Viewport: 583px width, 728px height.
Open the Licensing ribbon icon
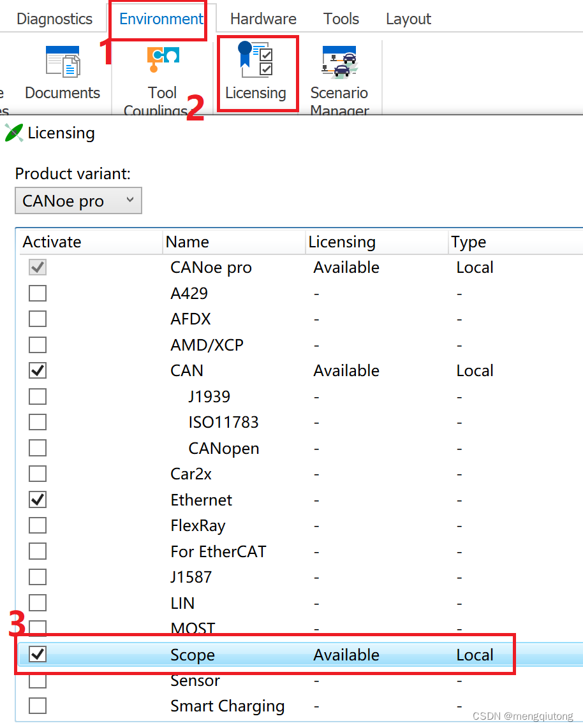(x=256, y=59)
